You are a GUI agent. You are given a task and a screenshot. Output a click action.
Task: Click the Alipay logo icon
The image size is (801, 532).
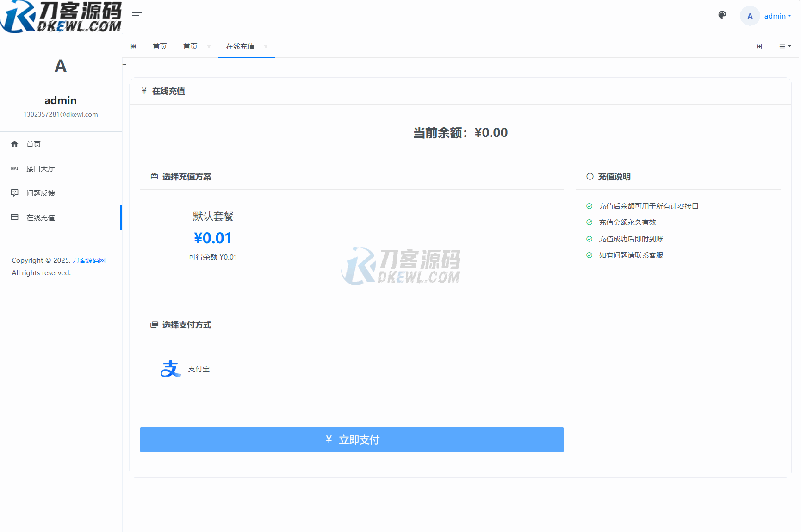[170, 369]
